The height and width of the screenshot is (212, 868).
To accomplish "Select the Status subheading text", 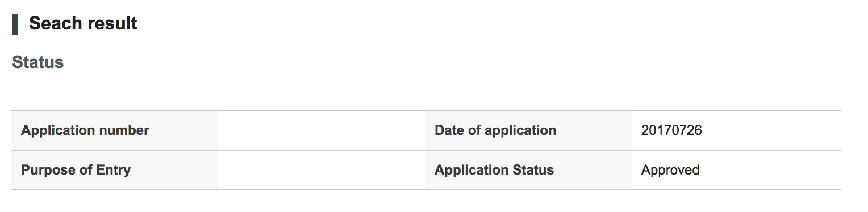I will click(x=37, y=62).
